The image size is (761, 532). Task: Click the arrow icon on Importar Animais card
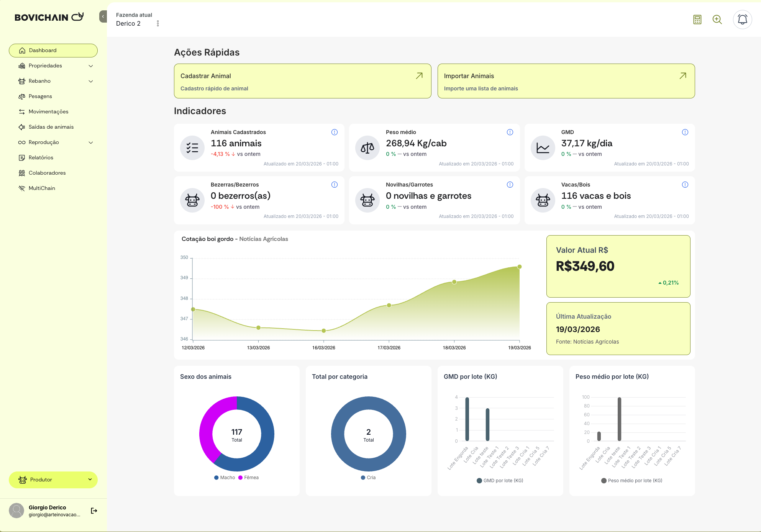click(x=683, y=76)
